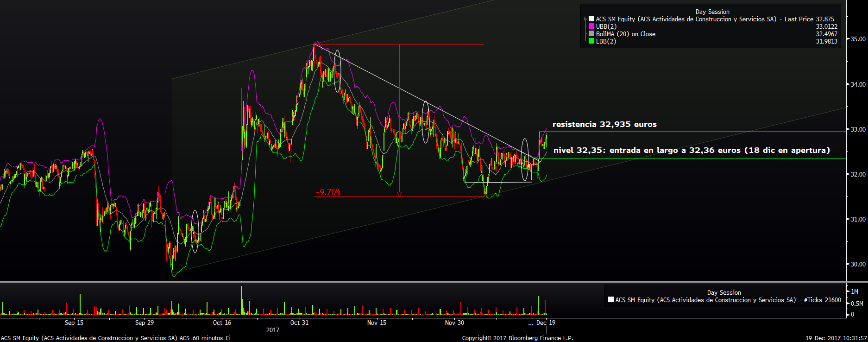Image resolution: width=868 pixels, height=342 pixels.
Task: Click the "Sep 29" date axis label
Action: (145, 323)
